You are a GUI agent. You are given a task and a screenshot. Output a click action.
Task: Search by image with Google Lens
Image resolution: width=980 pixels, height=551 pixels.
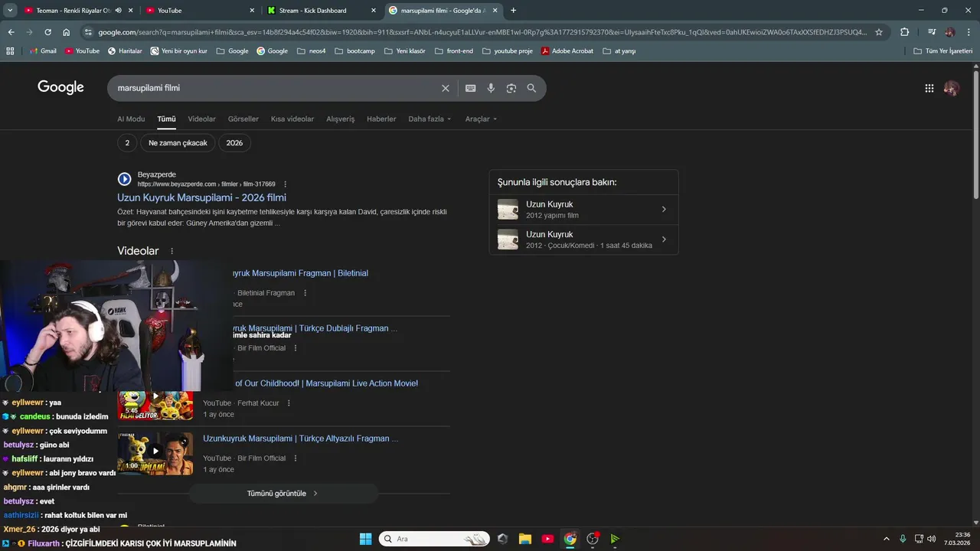[511, 88]
